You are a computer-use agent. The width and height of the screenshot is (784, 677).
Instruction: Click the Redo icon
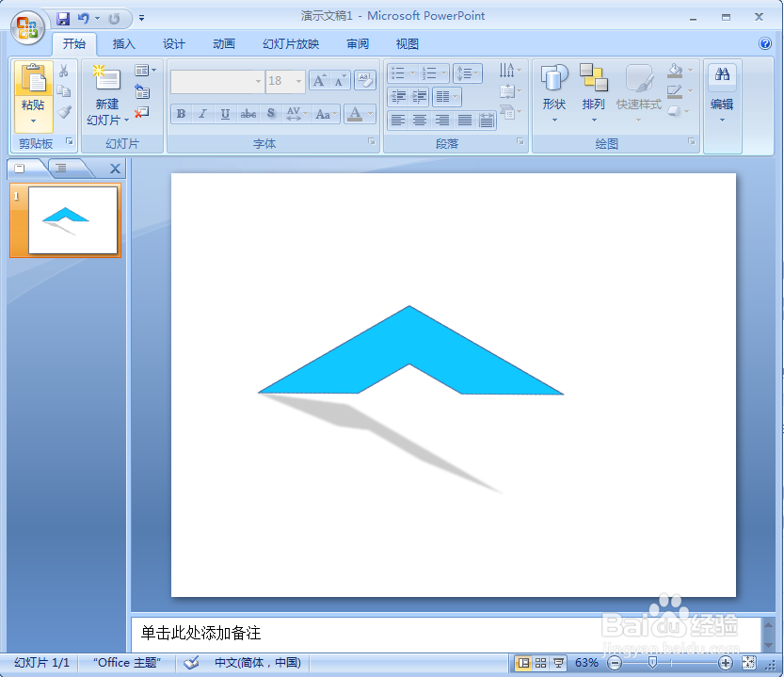point(114,19)
